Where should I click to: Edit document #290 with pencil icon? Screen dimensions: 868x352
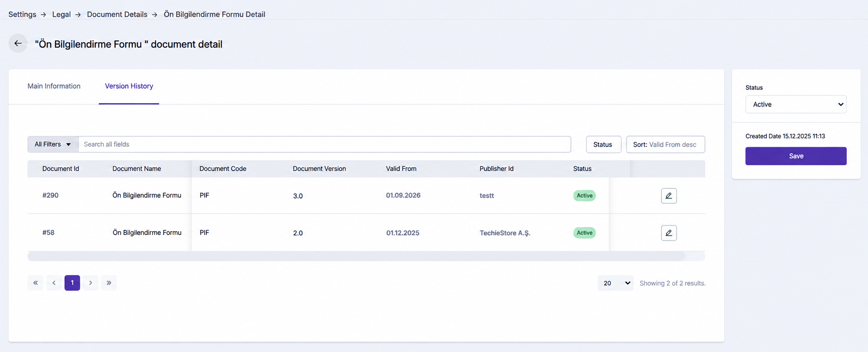669,196
